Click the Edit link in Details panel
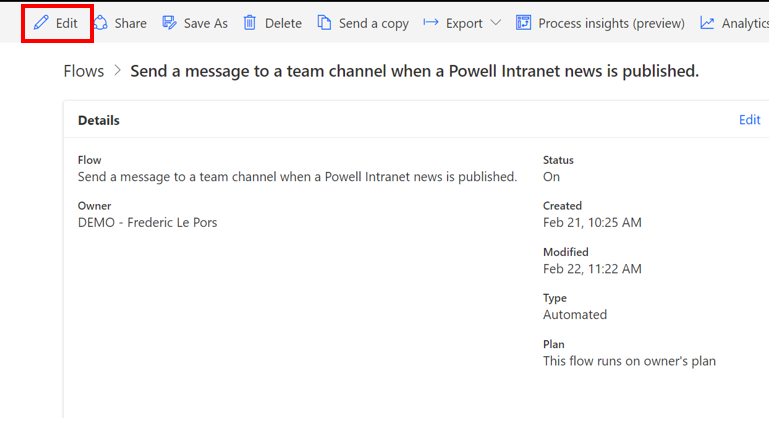Viewport: 769px width, 426px height. tap(749, 120)
